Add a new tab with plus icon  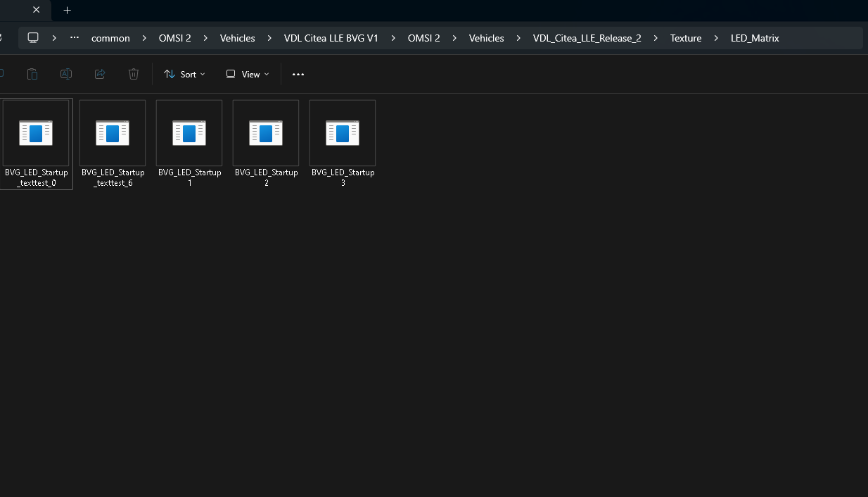(68, 10)
